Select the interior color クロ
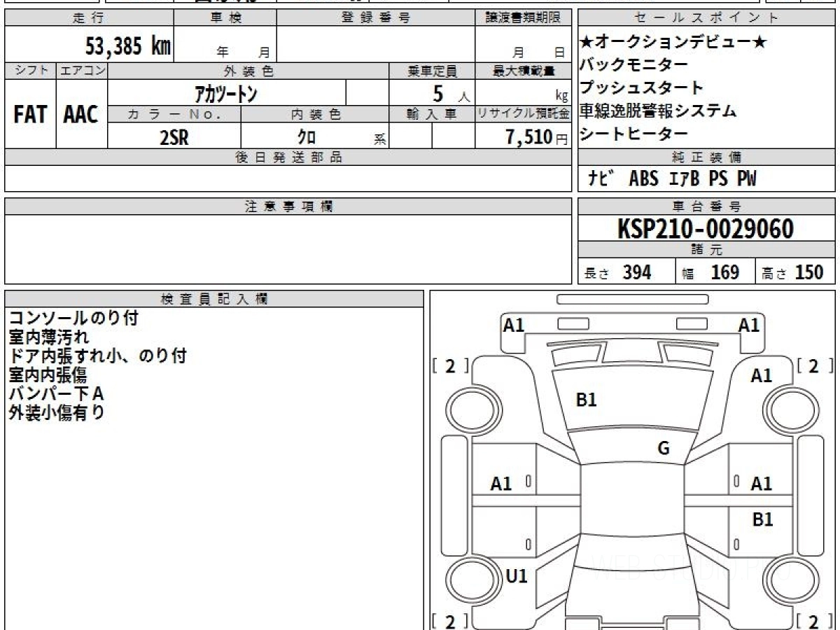 [x=307, y=137]
